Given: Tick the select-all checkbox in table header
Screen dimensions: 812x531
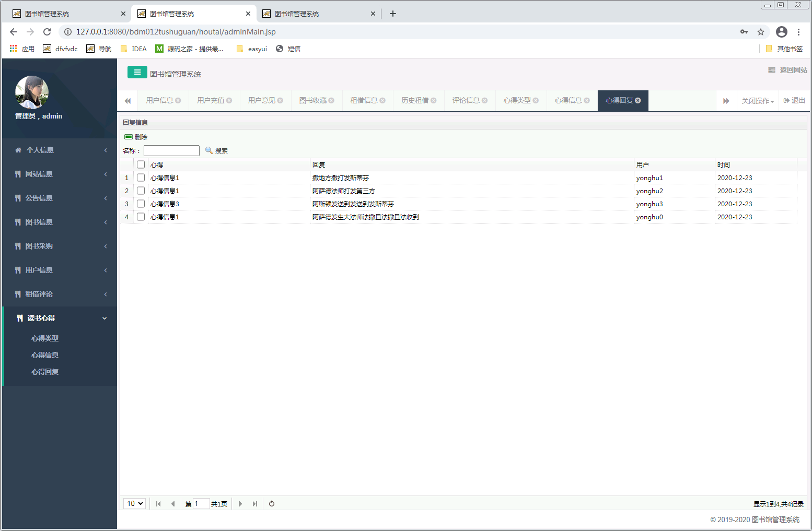Looking at the screenshot, I should 141,164.
